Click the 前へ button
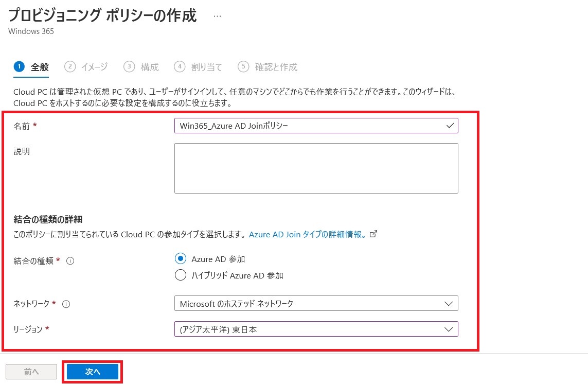The width and height of the screenshot is (588, 384). pyautogui.click(x=31, y=372)
